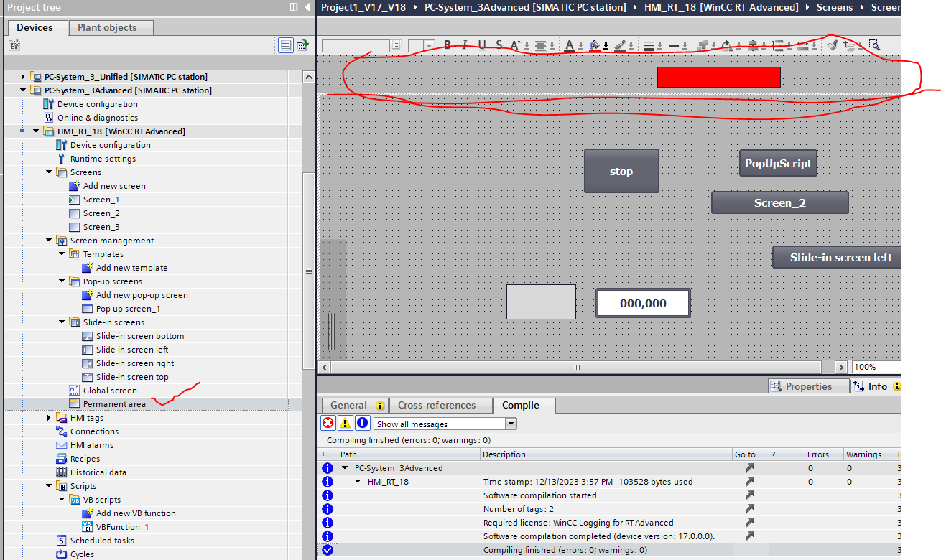
Task: Select the 000,000 I/O field
Action: click(643, 304)
